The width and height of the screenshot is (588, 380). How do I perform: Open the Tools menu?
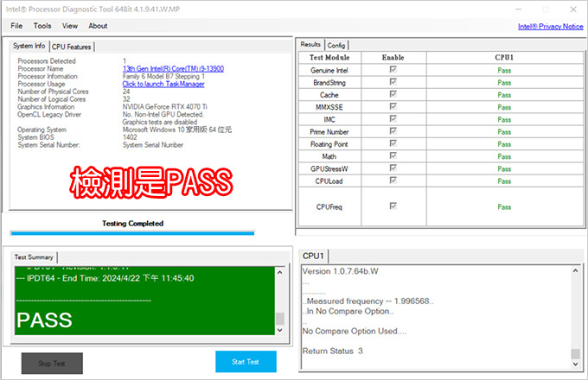pos(42,26)
